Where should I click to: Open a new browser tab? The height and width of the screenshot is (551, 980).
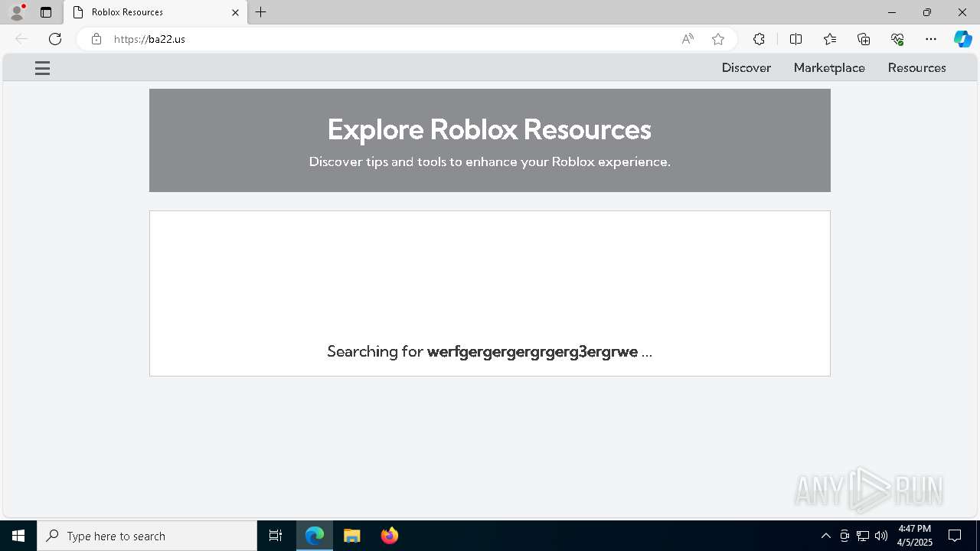pos(261,12)
